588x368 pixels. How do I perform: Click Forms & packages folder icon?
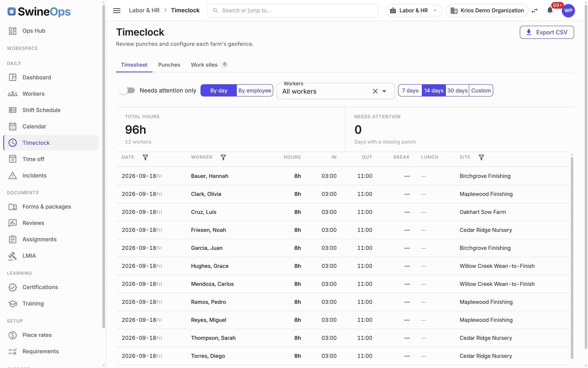click(12, 207)
